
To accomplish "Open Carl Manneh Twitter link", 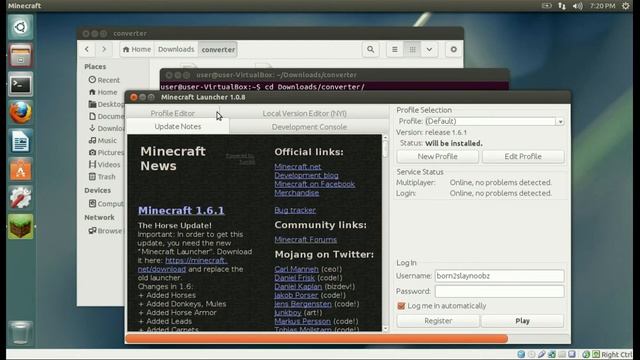I will point(296,269).
